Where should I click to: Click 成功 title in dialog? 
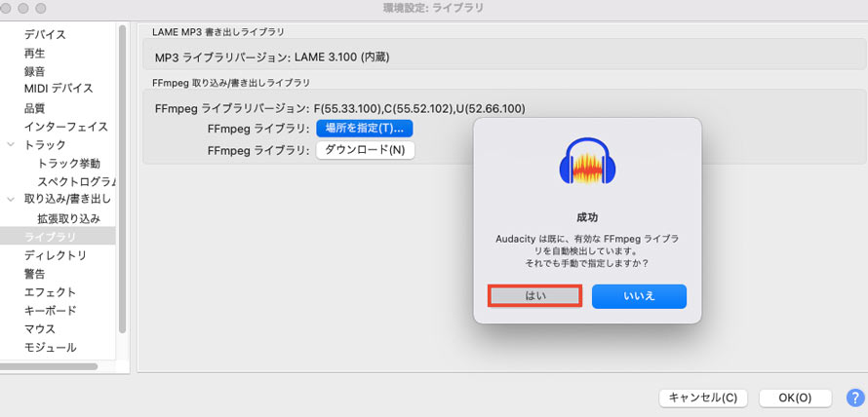click(x=587, y=217)
